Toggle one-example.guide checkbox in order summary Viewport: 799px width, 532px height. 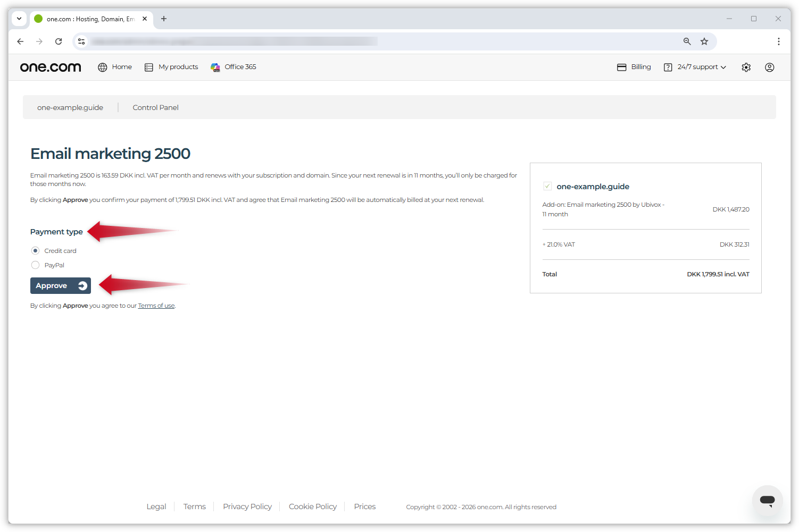(x=547, y=186)
